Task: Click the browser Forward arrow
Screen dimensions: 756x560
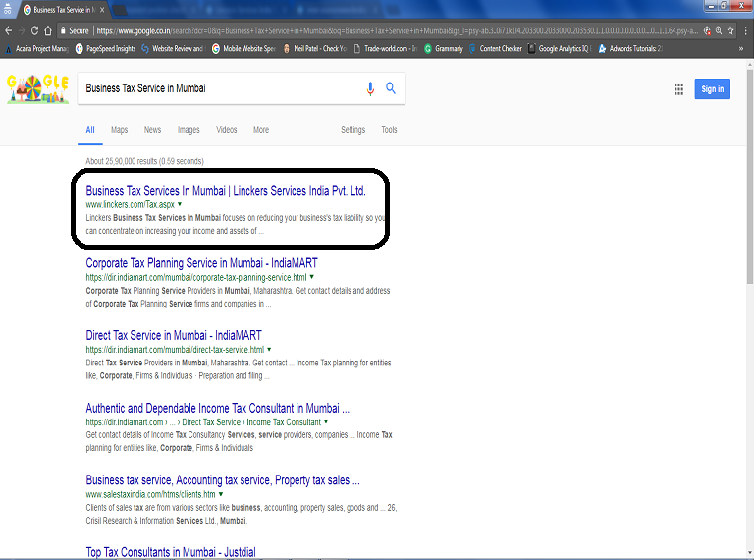Action: coord(22,30)
